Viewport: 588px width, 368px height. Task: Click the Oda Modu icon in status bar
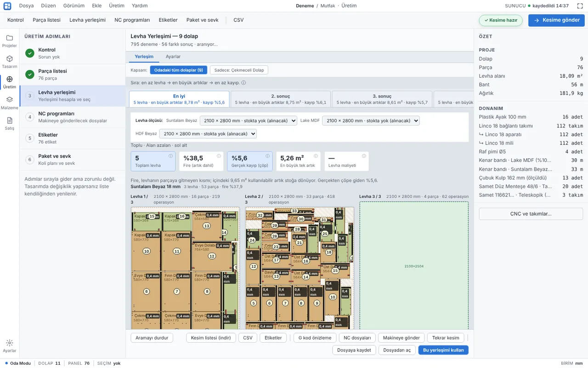pos(6,363)
